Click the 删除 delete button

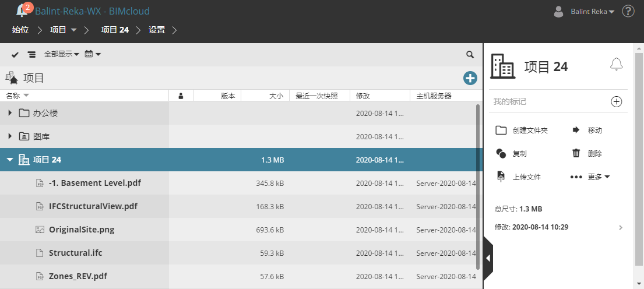(x=587, y=154)
